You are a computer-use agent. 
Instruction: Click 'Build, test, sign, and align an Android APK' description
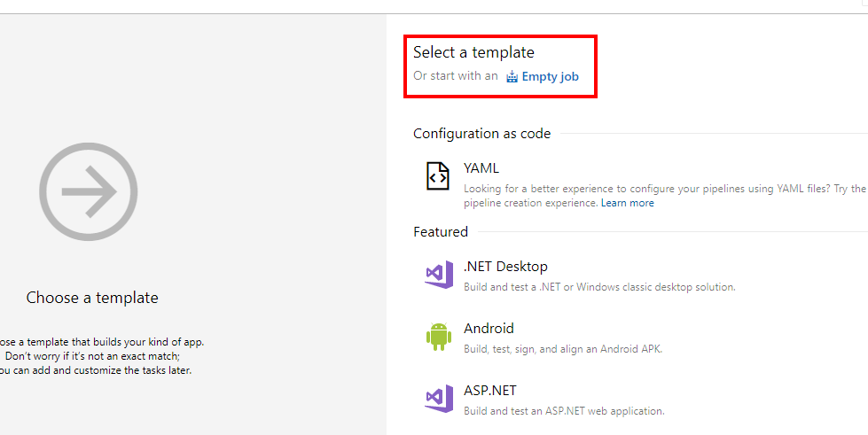(x=563, y=349)
